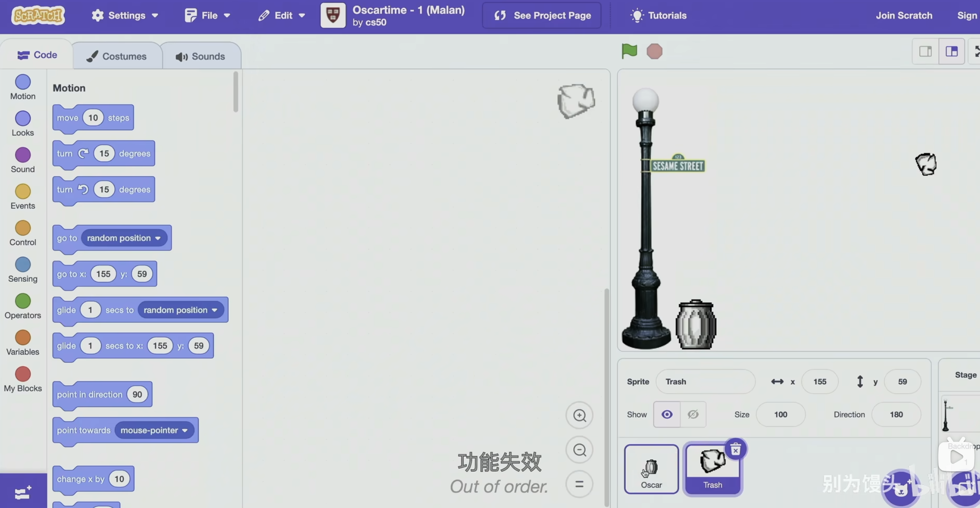The image size is (980, 508).
Task: Switch to the Costumes tab
Action: [x=117, y=56]
